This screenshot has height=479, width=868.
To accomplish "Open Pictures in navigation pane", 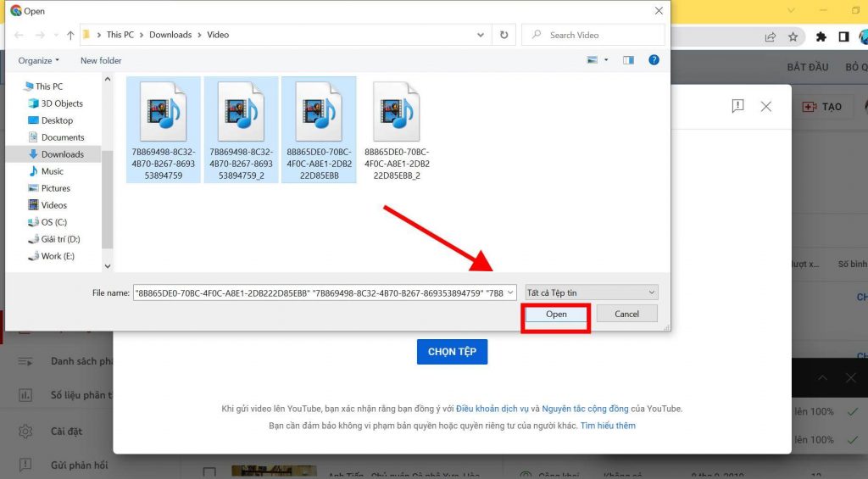I will 49,188.
